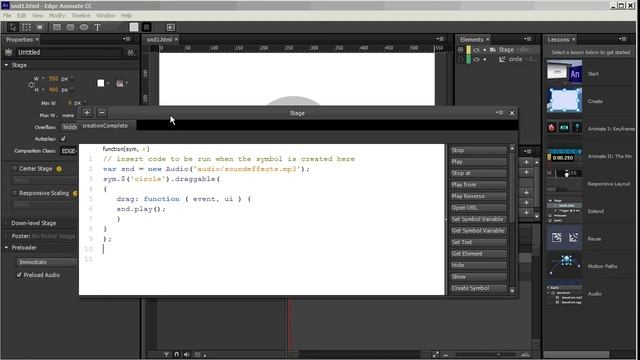Open the Elements panel options menu
The width and height of the screenshot is (640, 360).
pos(527,39)
